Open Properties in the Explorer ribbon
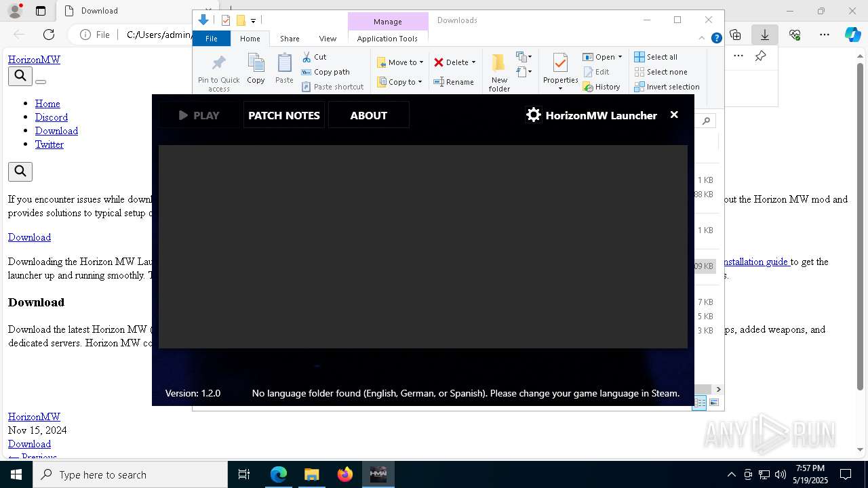Viewport: 868px width, 488px height. click(x=560, y=70)
